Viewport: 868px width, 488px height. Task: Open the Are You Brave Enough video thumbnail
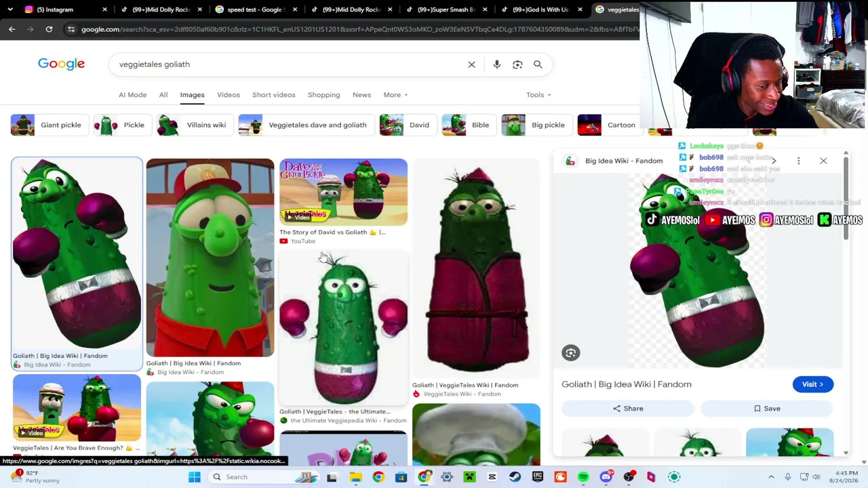pos(77,409)
